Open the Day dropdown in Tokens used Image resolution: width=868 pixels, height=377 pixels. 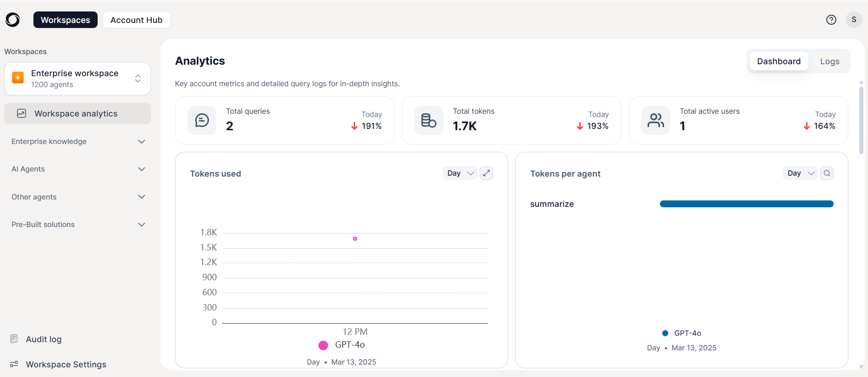pos(460,173)
